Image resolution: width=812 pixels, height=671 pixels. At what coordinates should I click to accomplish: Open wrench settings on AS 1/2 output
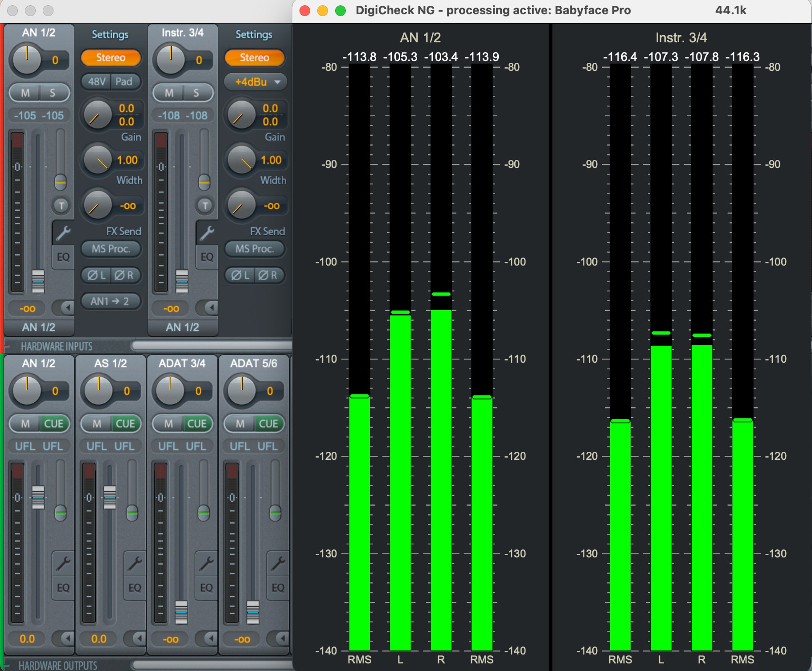coord(135,564)
